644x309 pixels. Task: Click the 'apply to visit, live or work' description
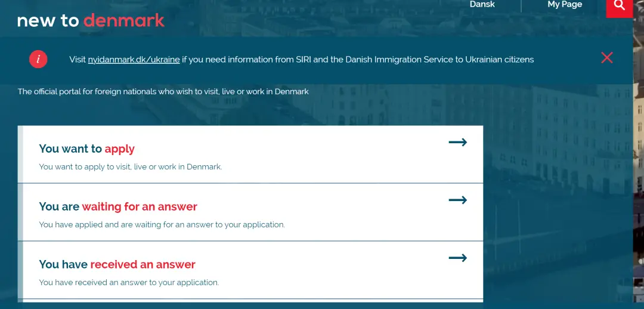(131, 167)
